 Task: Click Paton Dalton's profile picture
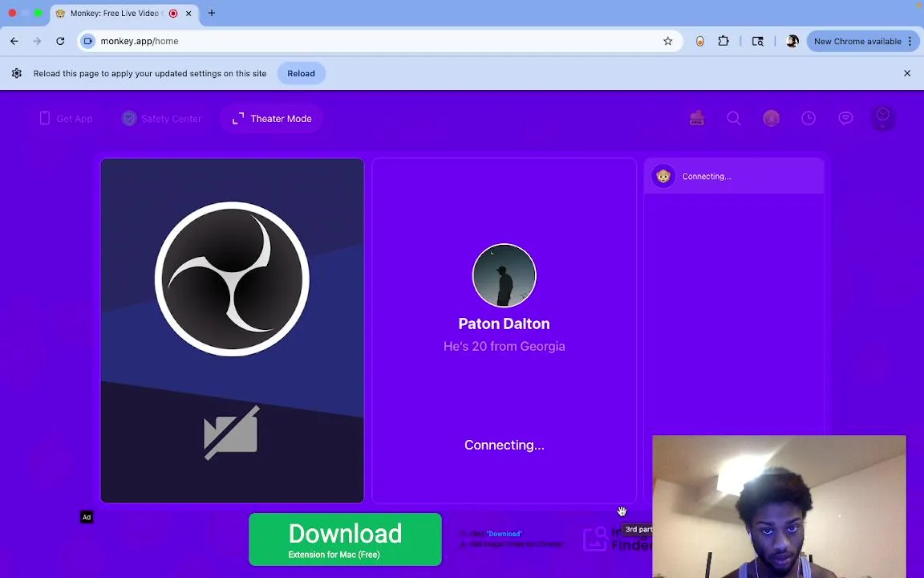[505, 275]
